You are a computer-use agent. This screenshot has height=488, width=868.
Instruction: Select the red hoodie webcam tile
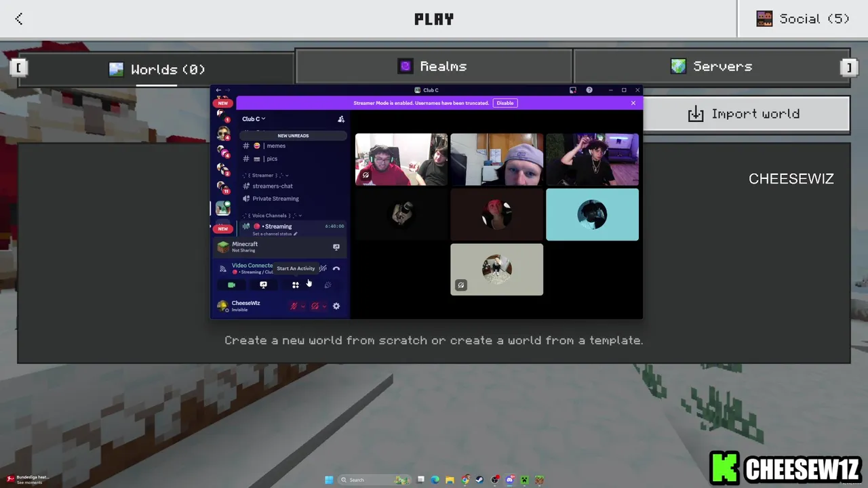pos(401,159)
